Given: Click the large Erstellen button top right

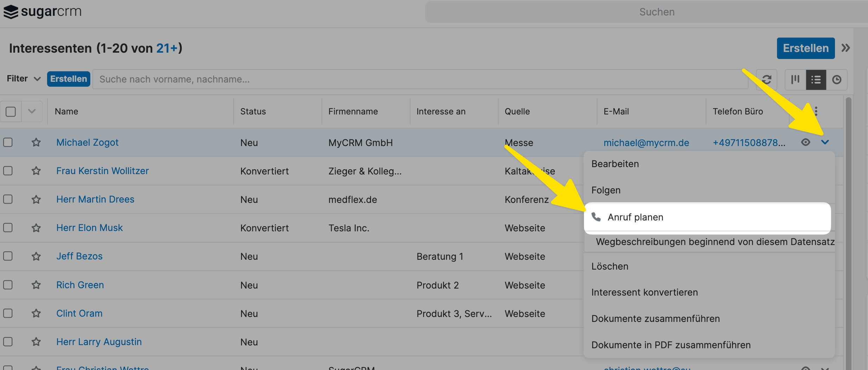Looking at the screenshot, I should click(x=805, y=48).
